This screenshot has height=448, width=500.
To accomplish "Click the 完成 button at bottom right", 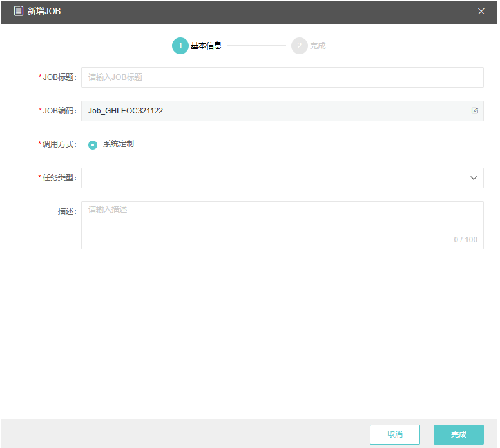I will [458, 434].
